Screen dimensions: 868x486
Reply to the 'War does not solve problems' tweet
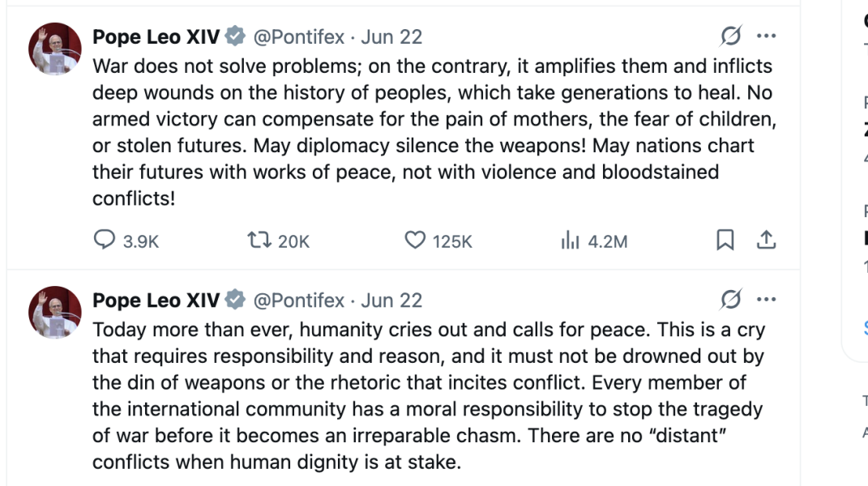pyautogui.click(x=105, y=241)
